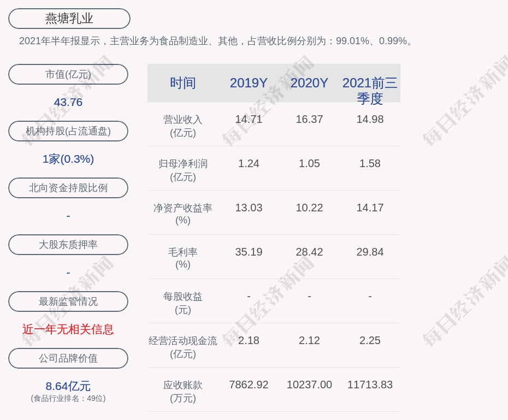Click the 燕塘乳业 company name pill
508x420 pixels.
point(69,19)
